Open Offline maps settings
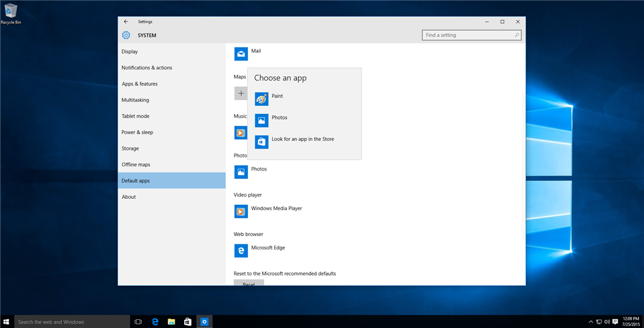644x328 pixels. 172,164
